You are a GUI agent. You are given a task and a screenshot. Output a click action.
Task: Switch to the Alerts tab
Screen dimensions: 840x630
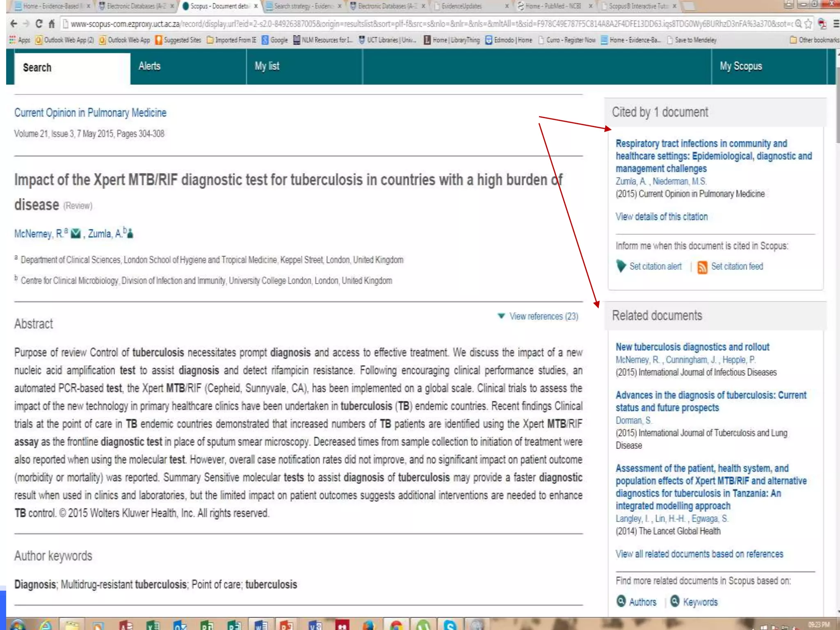[149, 66]
